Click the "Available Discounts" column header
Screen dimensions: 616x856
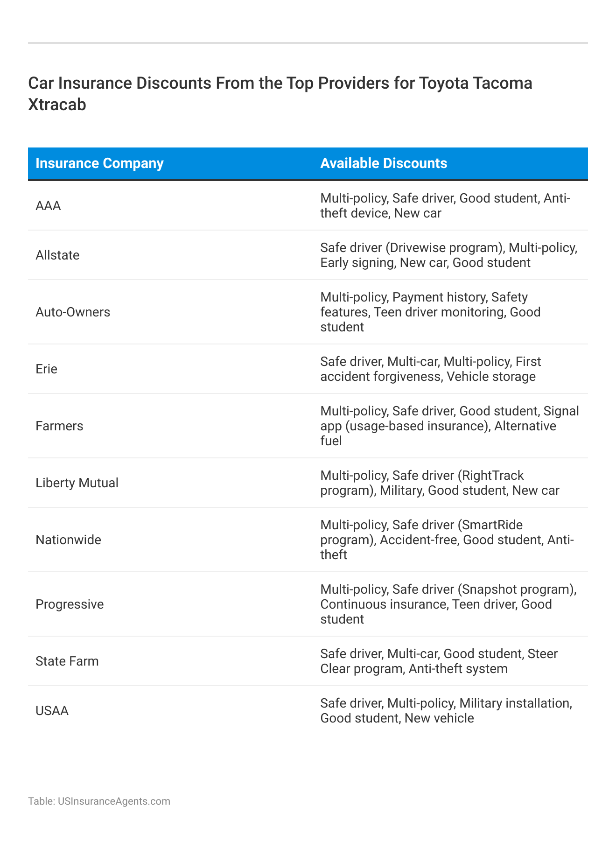coord(384,163)
